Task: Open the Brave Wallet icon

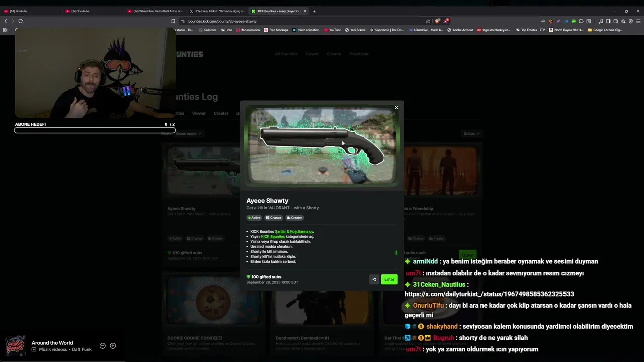Action: pos(616,21)
